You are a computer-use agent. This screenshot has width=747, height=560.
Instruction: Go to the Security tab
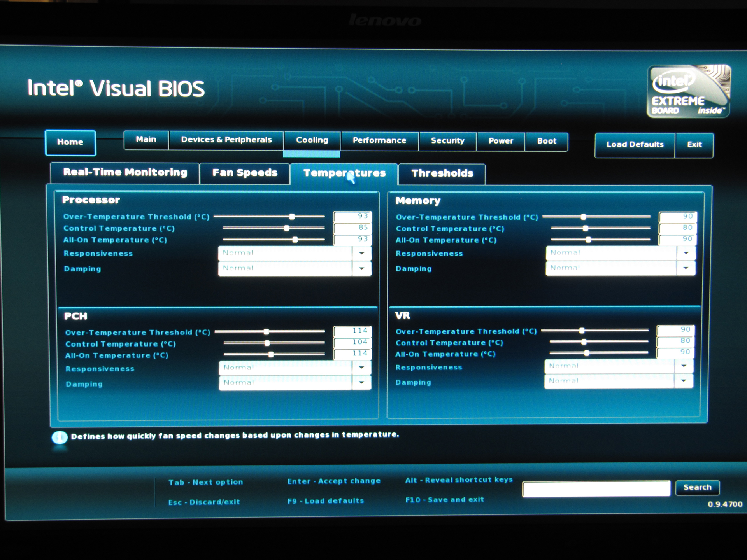point(447,141)
